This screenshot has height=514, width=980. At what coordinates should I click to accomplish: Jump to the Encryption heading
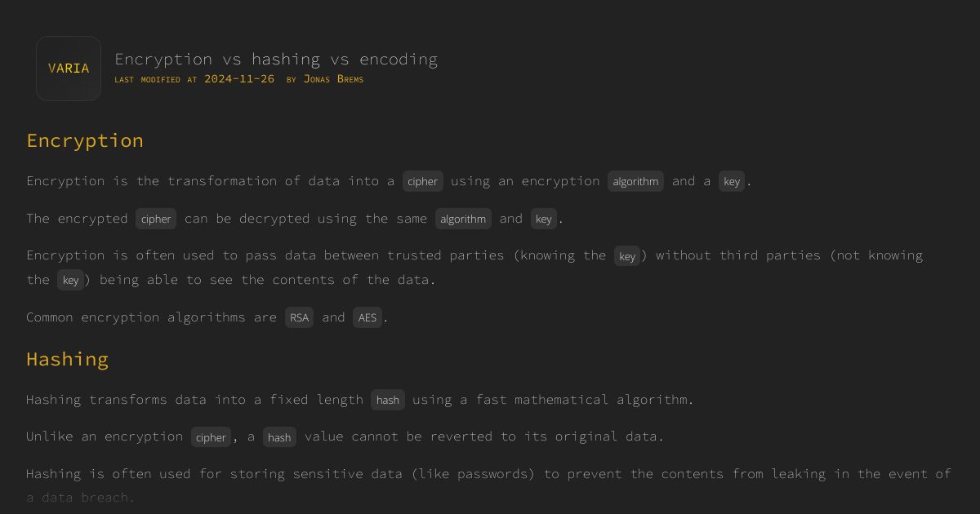coord(85,140)
